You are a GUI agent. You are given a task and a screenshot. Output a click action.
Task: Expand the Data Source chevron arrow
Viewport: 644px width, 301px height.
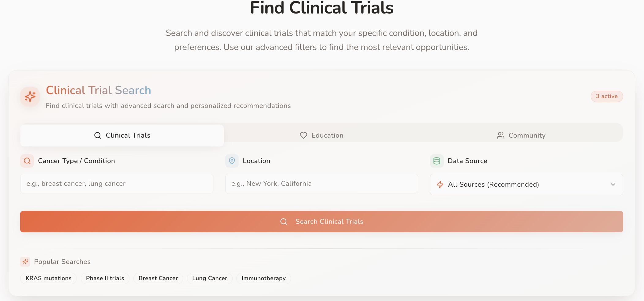tap(613, 185)
